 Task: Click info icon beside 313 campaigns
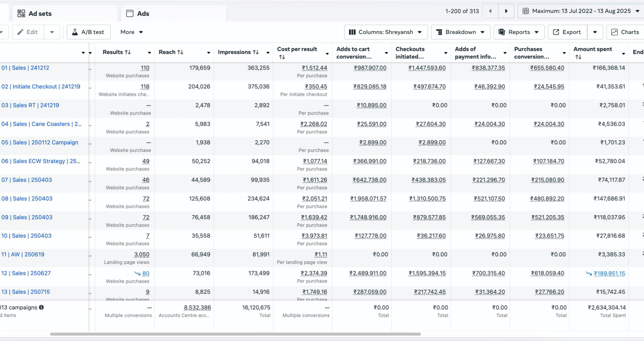click(42, 307)
